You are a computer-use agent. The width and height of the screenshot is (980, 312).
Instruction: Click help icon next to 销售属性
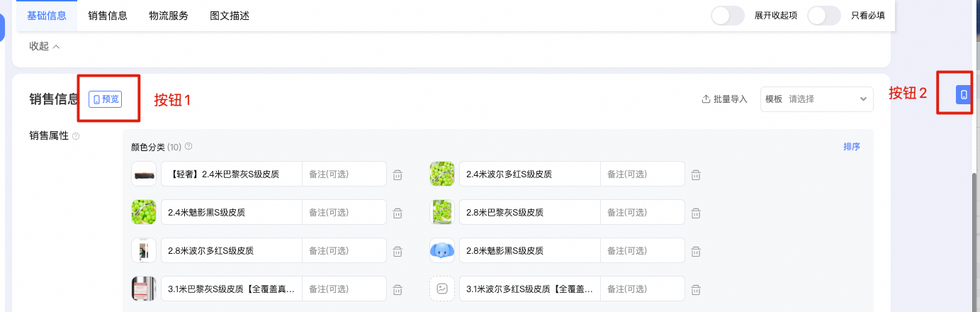click(x=76, y=136)
